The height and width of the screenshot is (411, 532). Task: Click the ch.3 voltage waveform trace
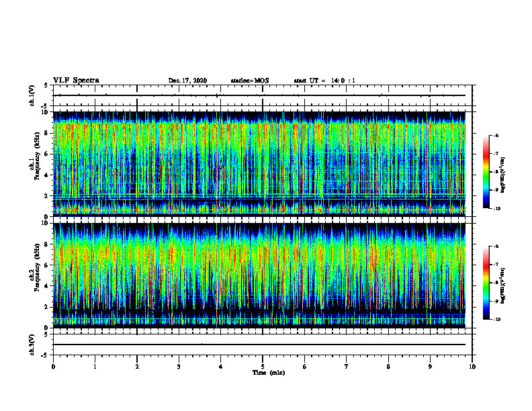click(259, 345)
